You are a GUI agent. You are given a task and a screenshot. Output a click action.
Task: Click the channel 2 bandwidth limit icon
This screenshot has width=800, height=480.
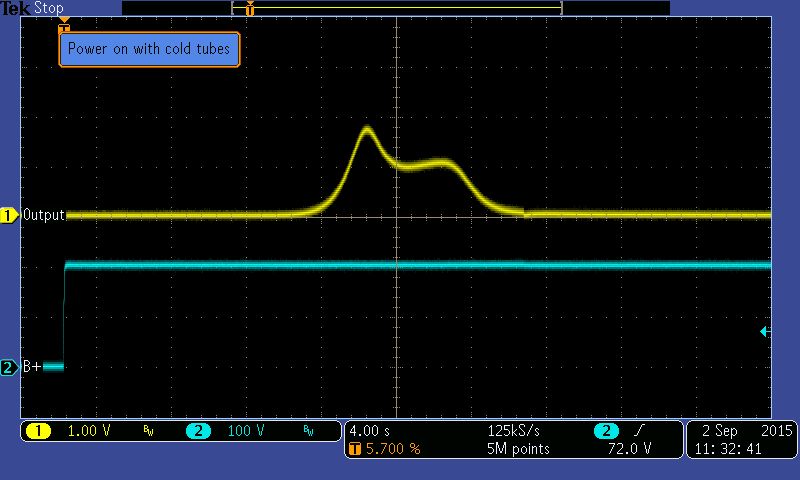click(308, 432)
